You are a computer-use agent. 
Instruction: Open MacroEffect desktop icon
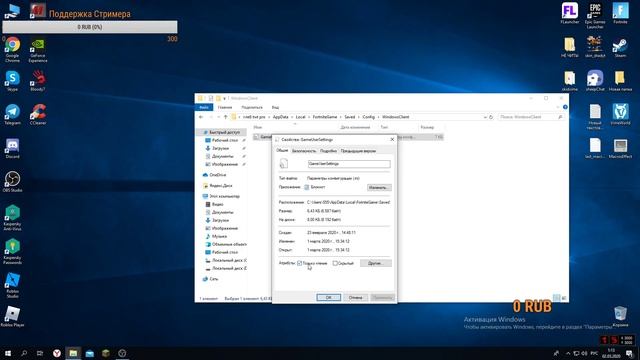[620, 148]
